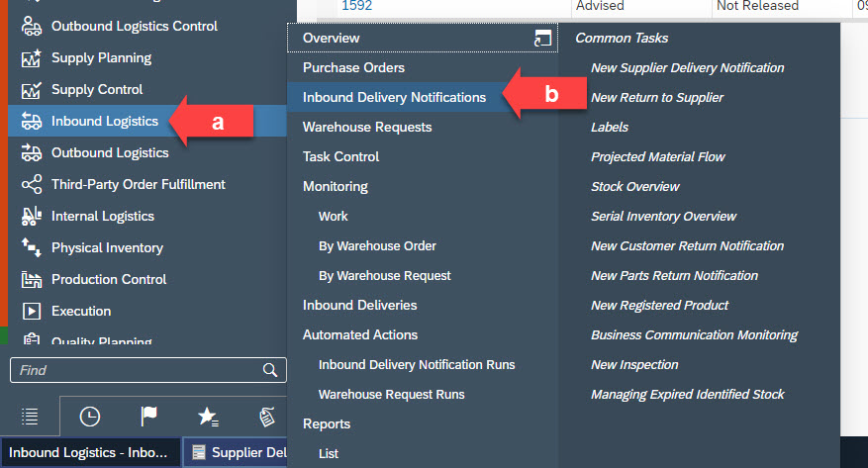The height and width of the screenshot is (468, 868).
Task: Open Third-Party Order Fulfillment work center
Action: point(139,184)
